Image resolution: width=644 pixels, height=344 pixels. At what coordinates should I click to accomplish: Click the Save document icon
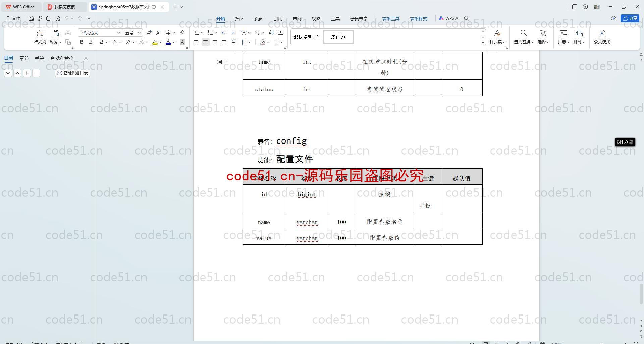31,18
